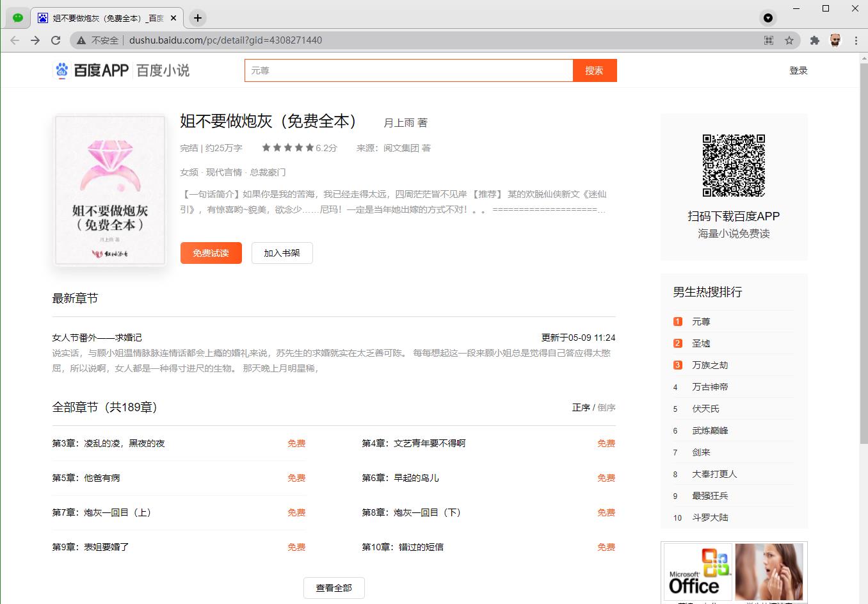Viewport: 868px width, 604px height.
Task: Select the 姐不要做炮灰 browser tab
Action: coord(107,18)
